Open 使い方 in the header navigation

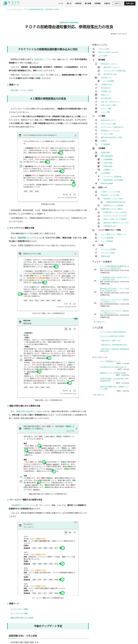69,4
